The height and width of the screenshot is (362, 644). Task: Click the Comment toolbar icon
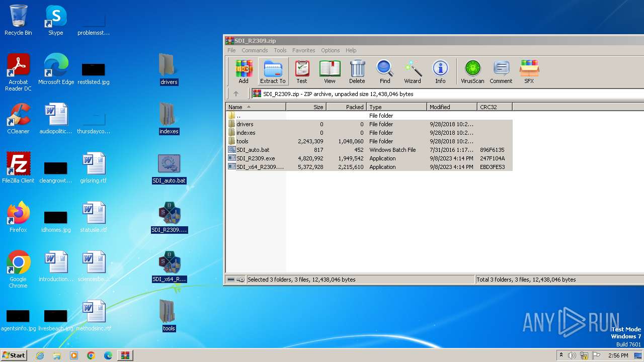(x=501, y=71)
